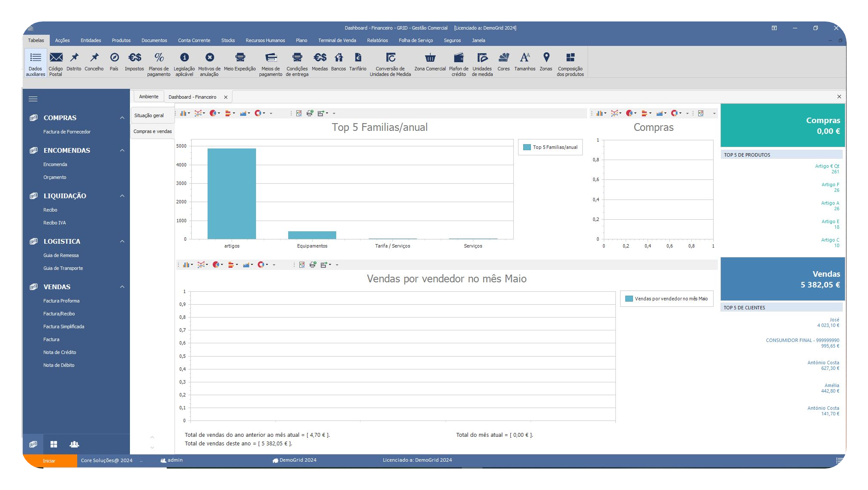Switch to the Ambiente tab
Viewport: 868px width, 490px height.
point(148,97)
